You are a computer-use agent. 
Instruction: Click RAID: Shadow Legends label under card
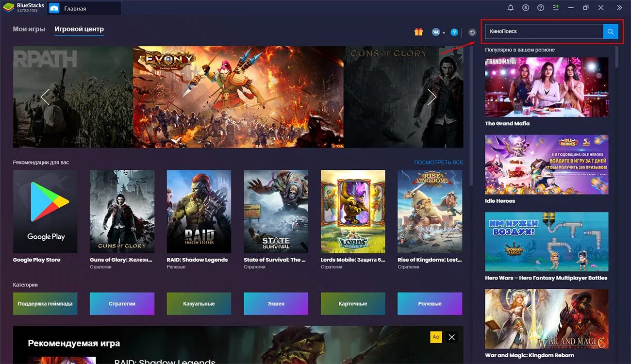coord(197,260)
